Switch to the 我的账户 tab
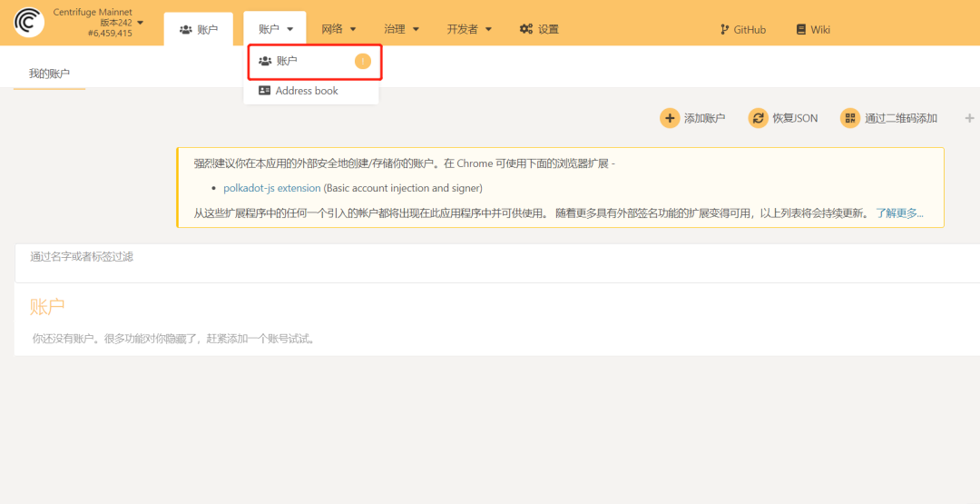 pos(49,74)
